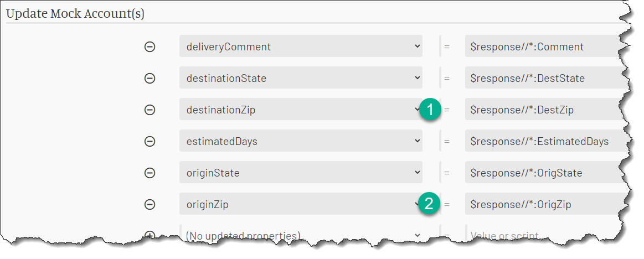Open the estimatedDays property dropdown
This screenshot has height=259, width=644.
tap(301, 141)
